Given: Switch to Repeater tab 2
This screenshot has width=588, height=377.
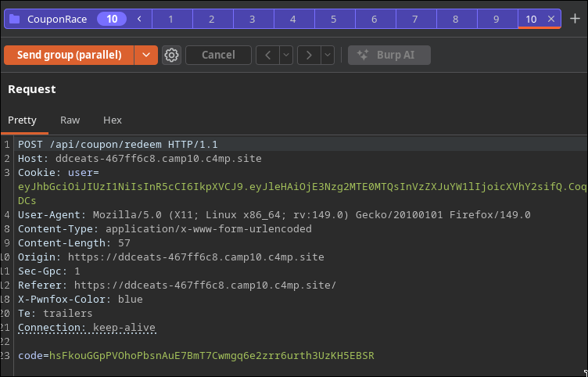Looking at the screenshot, I should tap(213, 19).
